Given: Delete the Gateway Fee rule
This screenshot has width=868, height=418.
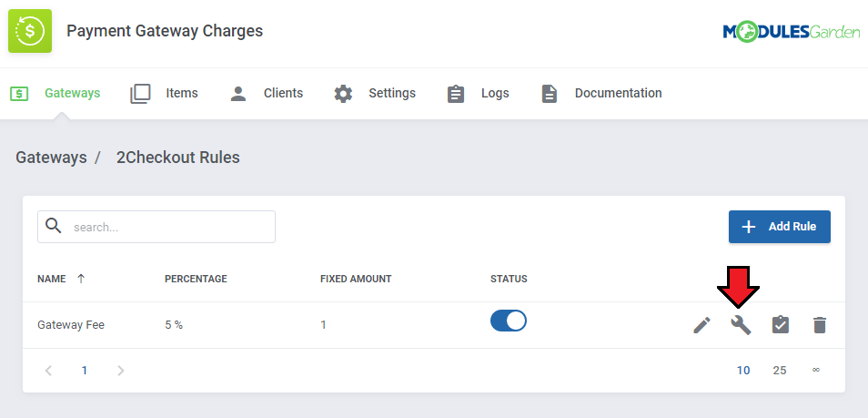Looking at the screenshot, I should 819,325.
